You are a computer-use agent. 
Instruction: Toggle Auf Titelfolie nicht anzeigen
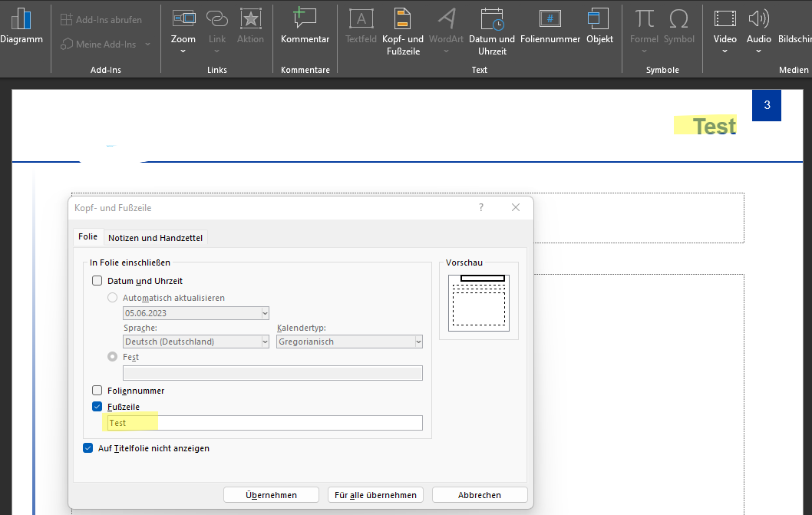(x=87, y=448)
